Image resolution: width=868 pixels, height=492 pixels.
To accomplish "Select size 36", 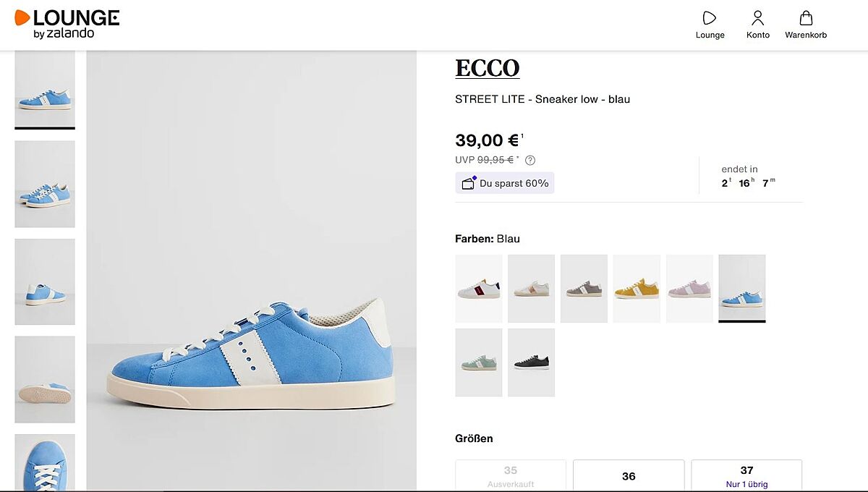I will click(629, 475).
